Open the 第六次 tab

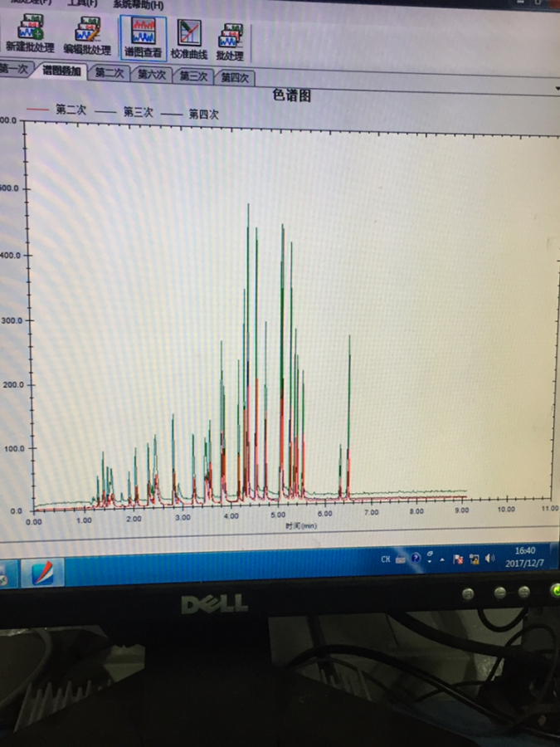(152, 75)
